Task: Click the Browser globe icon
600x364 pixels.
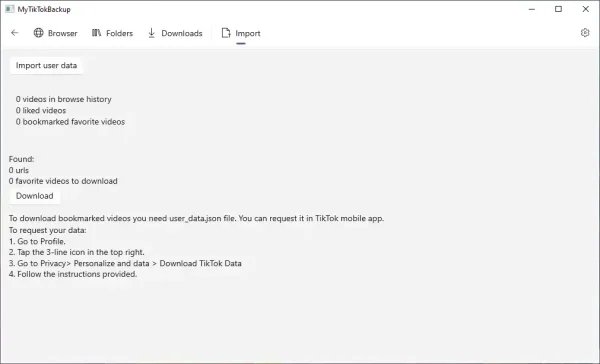Action: point(38,33)
